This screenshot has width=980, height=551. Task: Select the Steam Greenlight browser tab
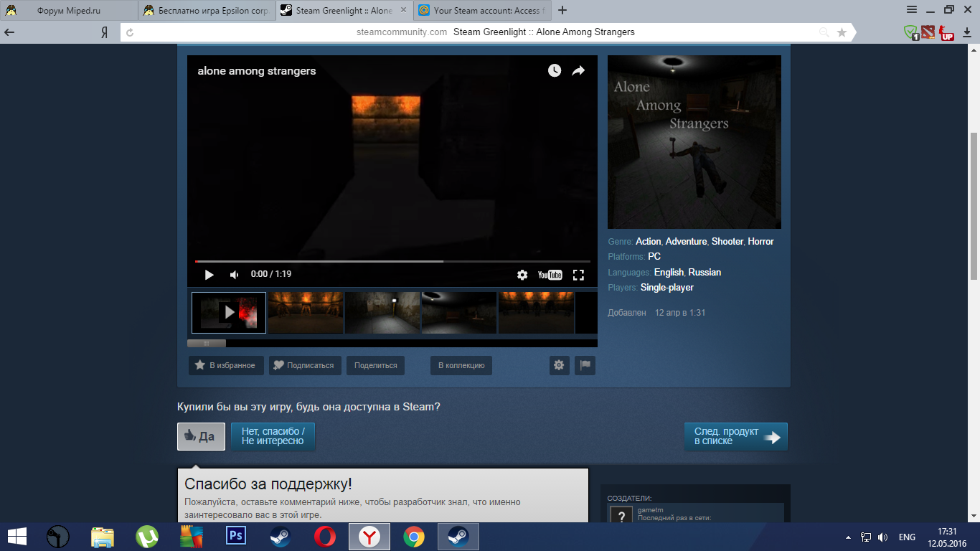pos(344,11)
